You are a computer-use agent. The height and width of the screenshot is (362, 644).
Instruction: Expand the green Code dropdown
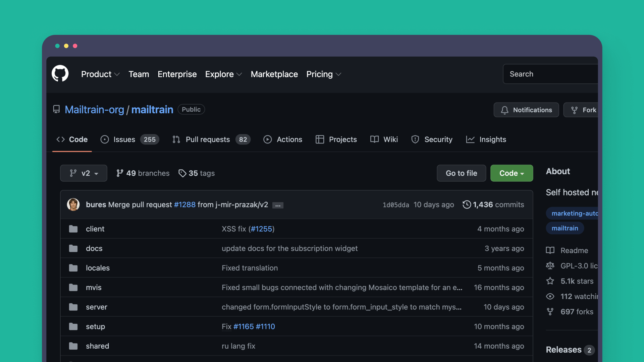click(x=511, y=173)
